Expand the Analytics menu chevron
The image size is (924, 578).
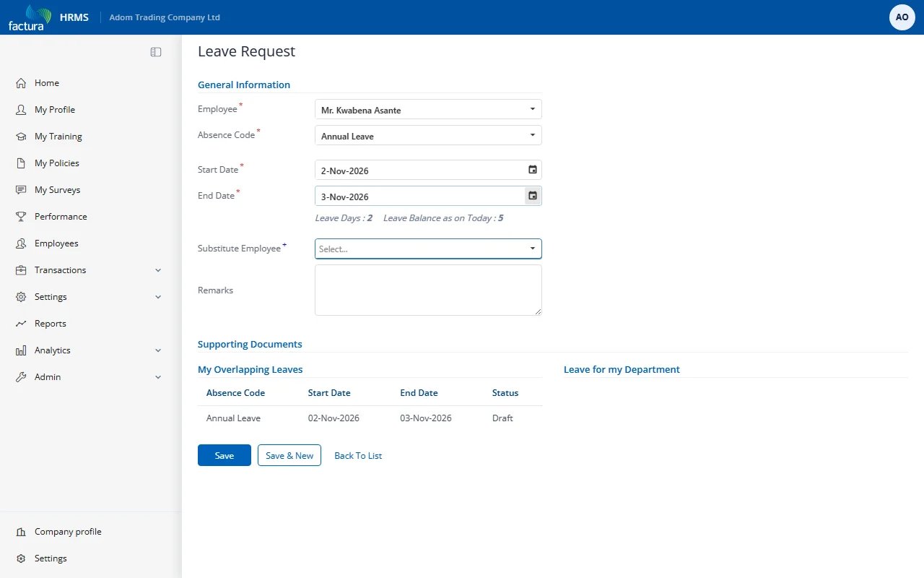point(158,350)
